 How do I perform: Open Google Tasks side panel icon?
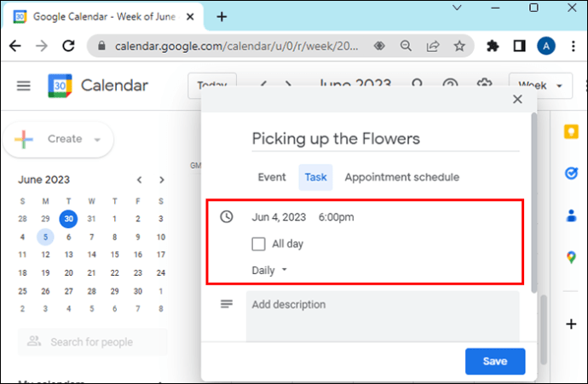coord(570,174)
